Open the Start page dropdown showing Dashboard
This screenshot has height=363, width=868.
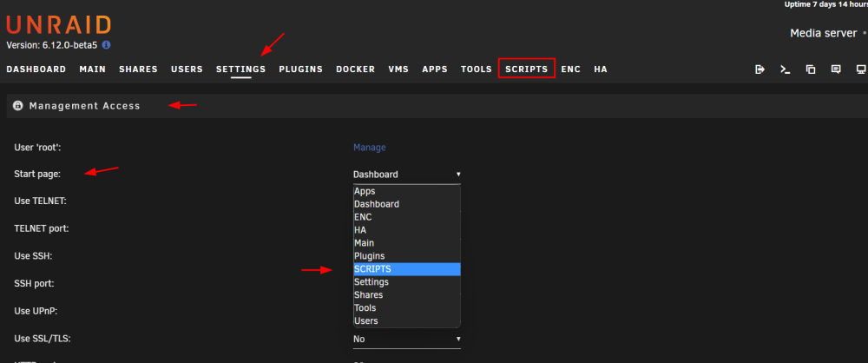[x=407, y=175]
